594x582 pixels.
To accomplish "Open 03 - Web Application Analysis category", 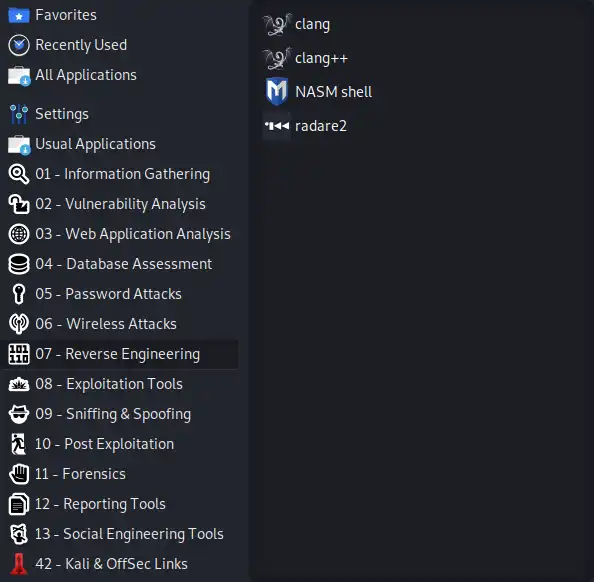I will (120, 234).
